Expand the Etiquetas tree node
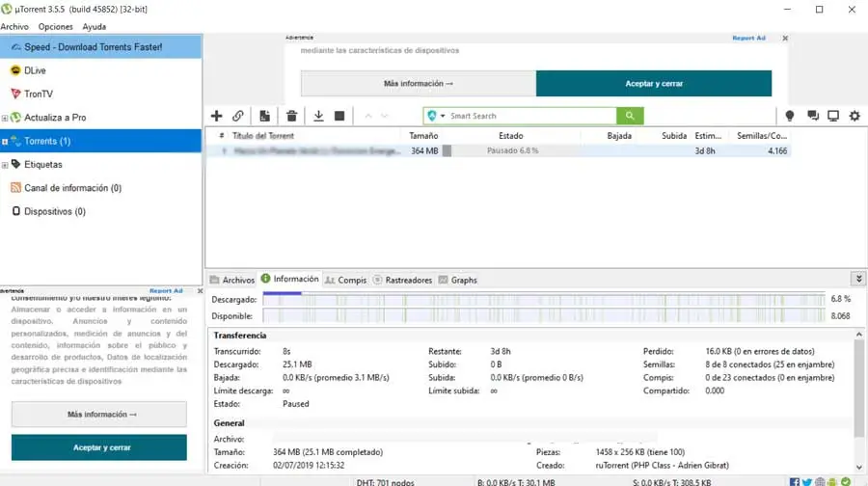Image resolution: width=868 pixels, height=486 pixels. pos(5,165)
